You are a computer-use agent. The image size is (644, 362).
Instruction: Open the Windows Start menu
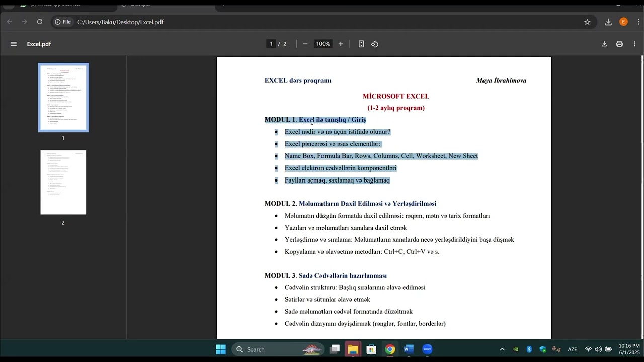click(220, 349)
